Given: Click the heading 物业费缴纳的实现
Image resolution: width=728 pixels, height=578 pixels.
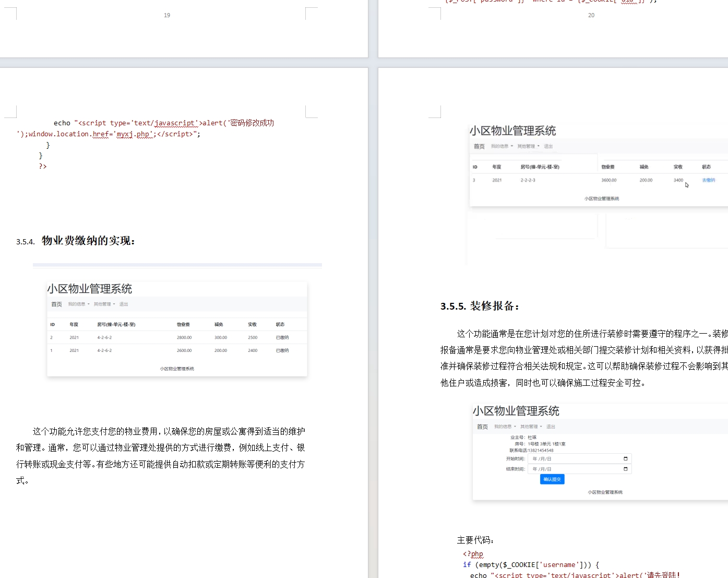Looking at the screenshot, I should [88, 241].
